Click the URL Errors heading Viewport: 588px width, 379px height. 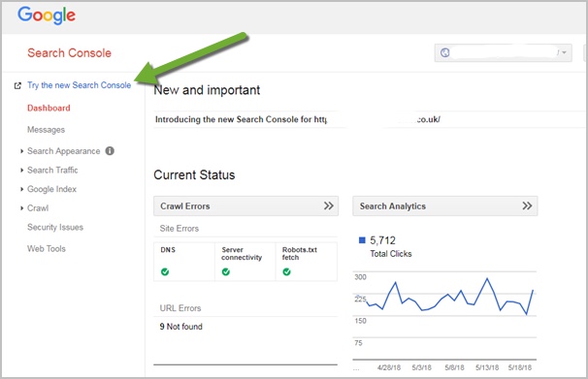(180, 308)
